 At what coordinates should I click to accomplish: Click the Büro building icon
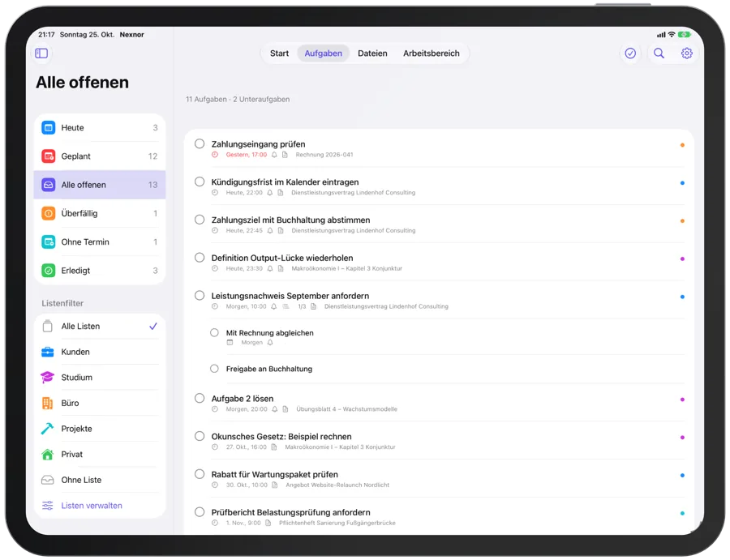48,404
